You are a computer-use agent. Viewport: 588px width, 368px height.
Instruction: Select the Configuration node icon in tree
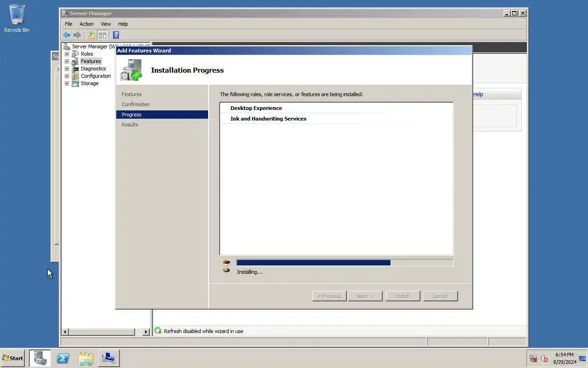(75, 76)
